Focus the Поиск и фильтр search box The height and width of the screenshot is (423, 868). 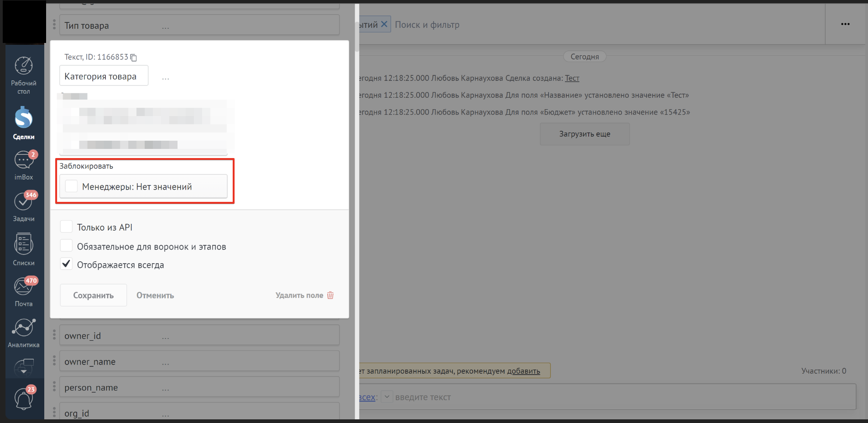(x=427, y=25)
